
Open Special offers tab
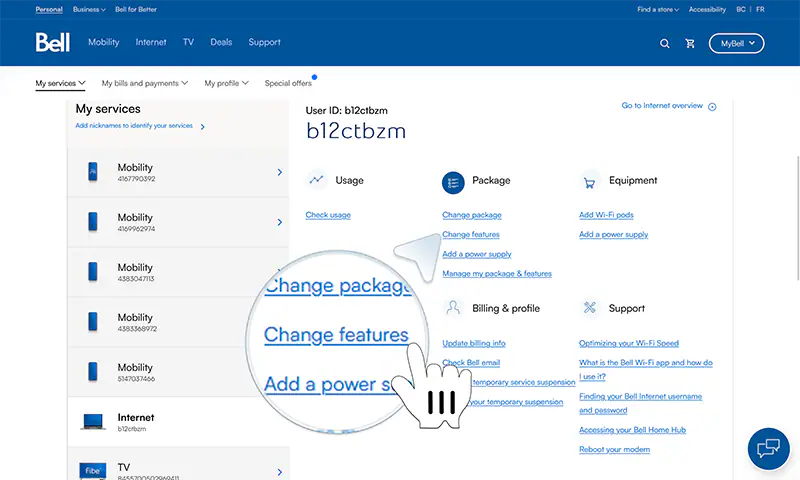point(288,83)
